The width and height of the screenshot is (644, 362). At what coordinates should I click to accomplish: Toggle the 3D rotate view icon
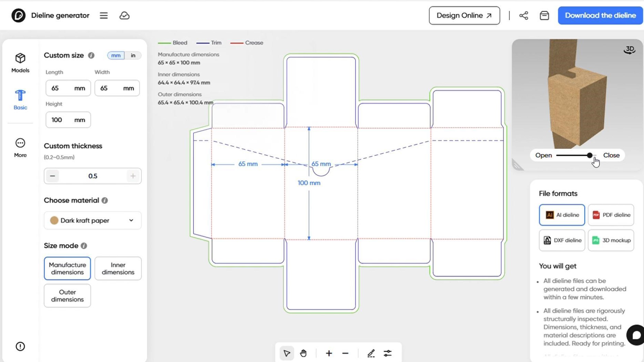(629, 50)
